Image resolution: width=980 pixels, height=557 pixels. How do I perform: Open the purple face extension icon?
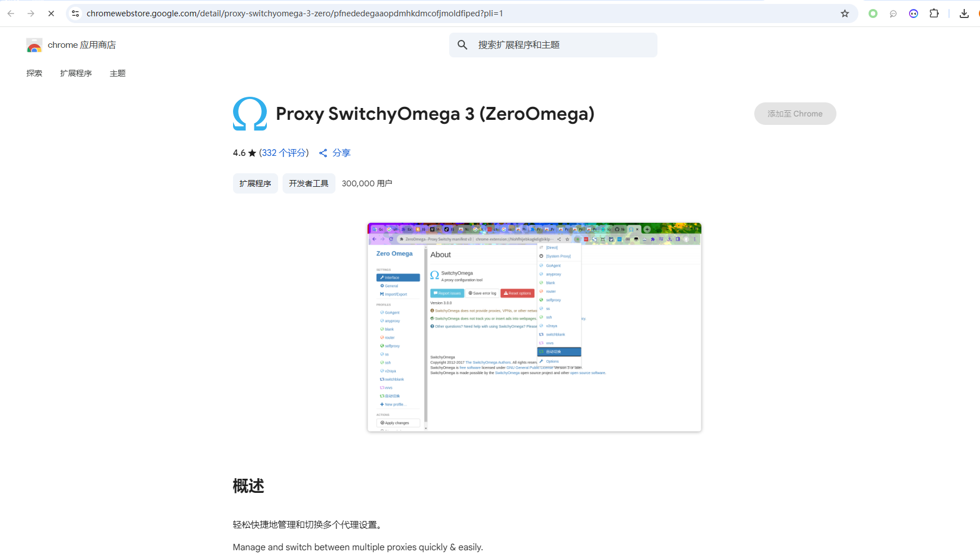pos(914,14)
